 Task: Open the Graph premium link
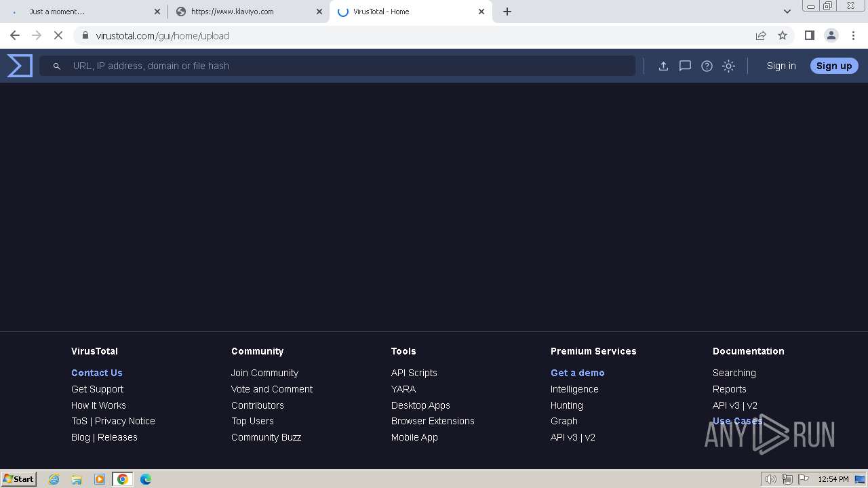point(564,421)
